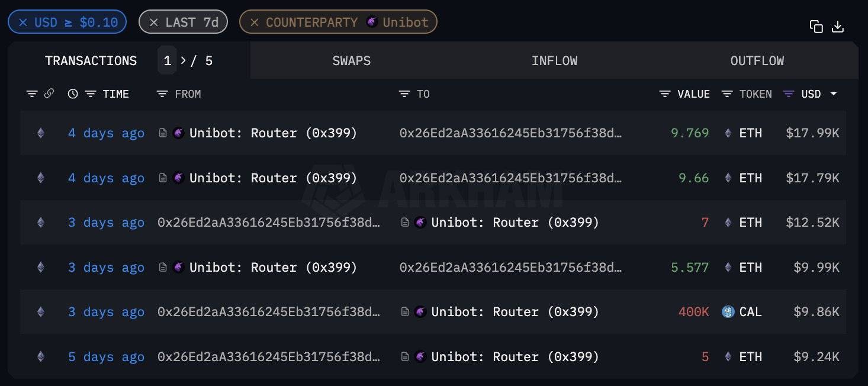Toggle USD column sort arrow
The height and width of the screenshot is (386, 868).
click(x=834, y=94)
